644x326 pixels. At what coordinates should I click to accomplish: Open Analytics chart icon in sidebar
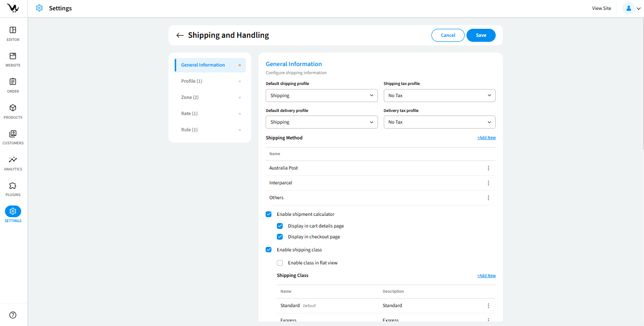click(13, 160)
